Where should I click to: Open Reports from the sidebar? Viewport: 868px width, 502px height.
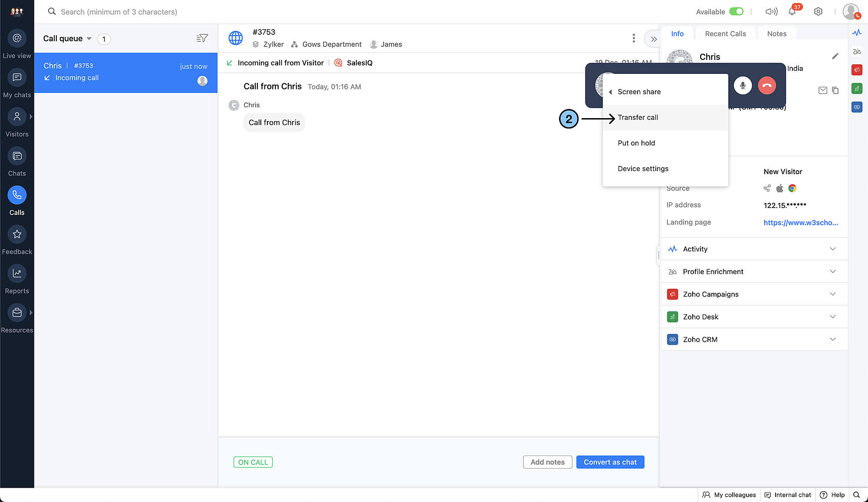click(x=17, y=274)
